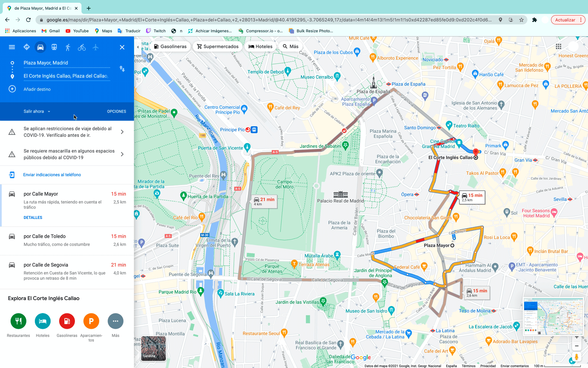Switch to public transit travel mode
Image resolution: width=588 pixels, height=368 pixels.
click(54, 47)
